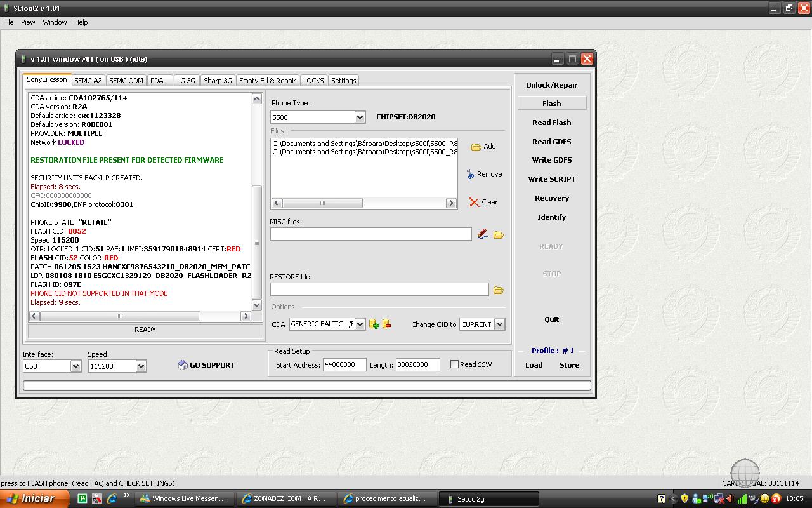Screen dimensions: 812x508
Task: Click the Load profile button
Action: [534, 365]
